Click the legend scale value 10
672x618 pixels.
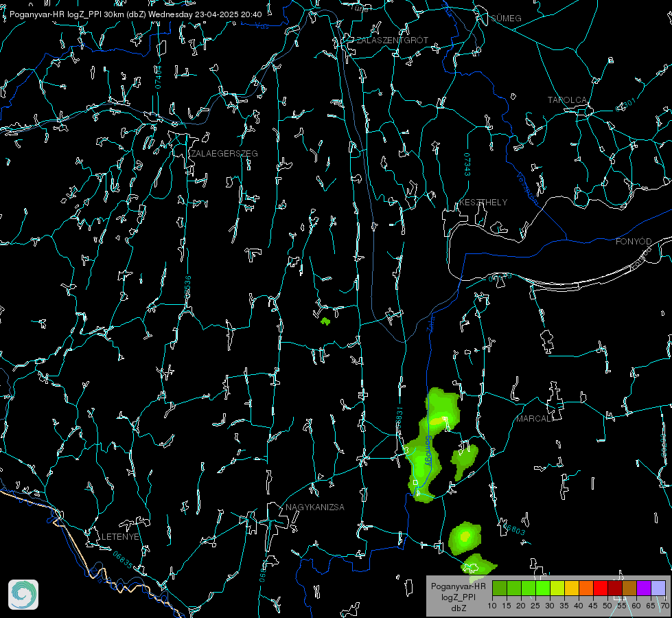pos(492,606)
